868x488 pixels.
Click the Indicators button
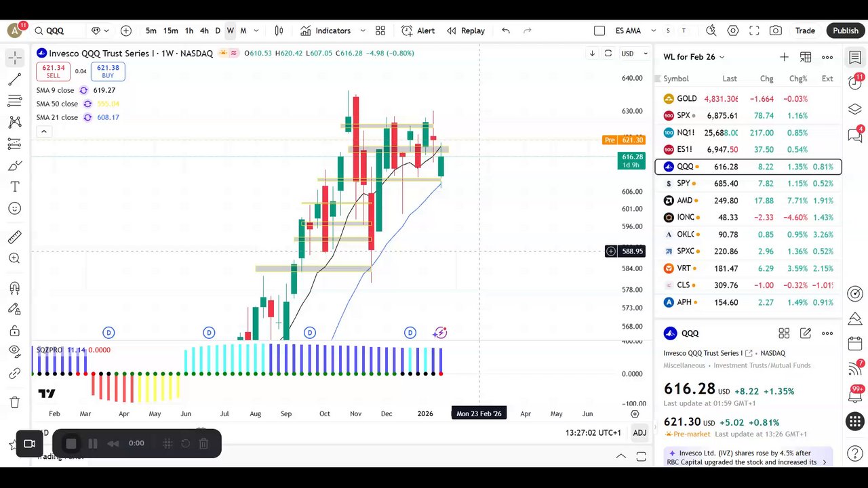[325, 30]
